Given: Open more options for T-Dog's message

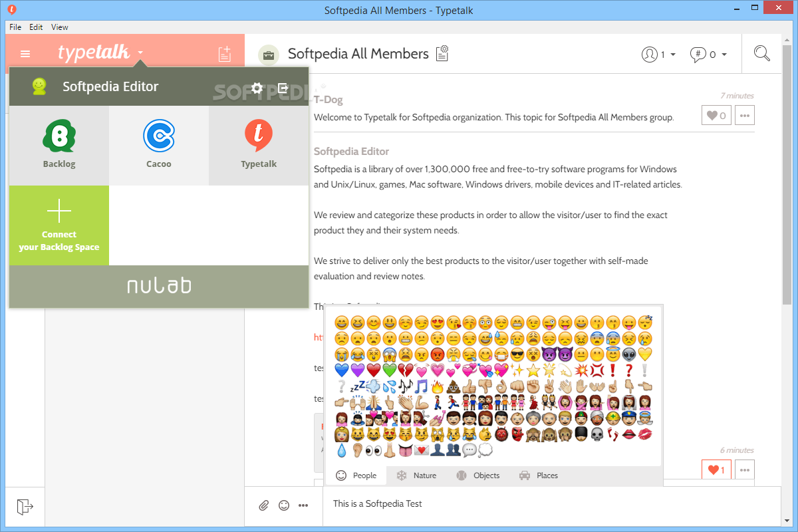Looking at the screenshot, I should 745,116.
